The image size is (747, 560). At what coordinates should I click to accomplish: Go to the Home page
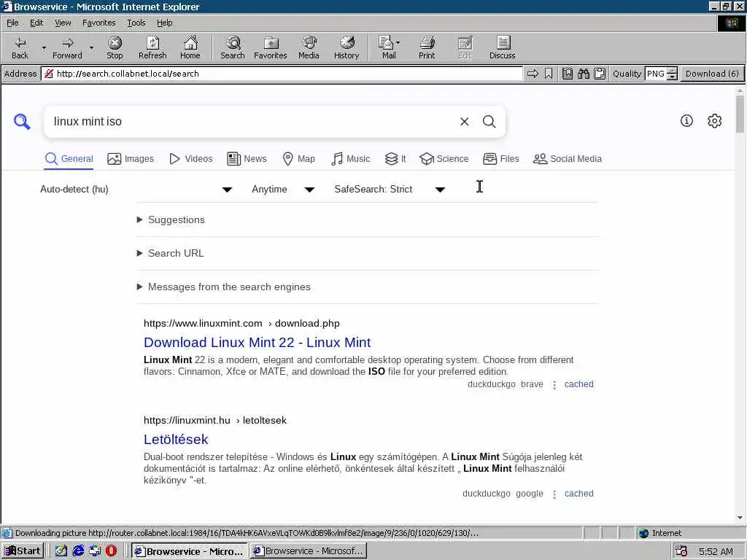[x=190, y=47]
